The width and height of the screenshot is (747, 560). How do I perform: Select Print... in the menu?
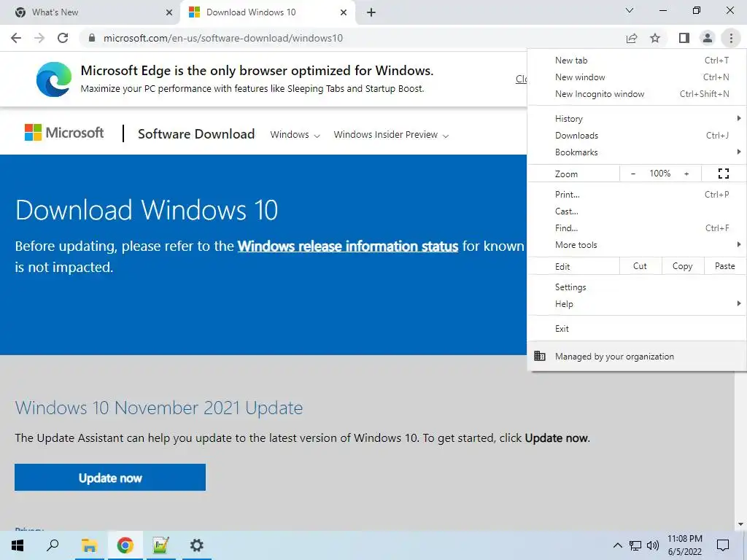coord(637,194)
